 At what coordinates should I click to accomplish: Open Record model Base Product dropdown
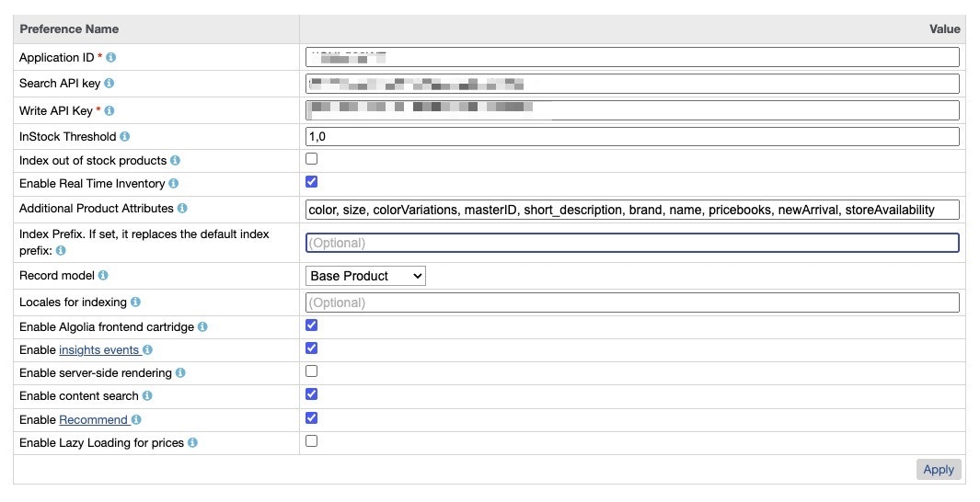365,276
